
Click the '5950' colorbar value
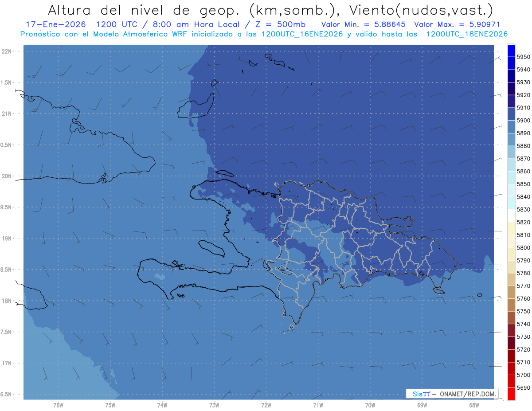523,57
